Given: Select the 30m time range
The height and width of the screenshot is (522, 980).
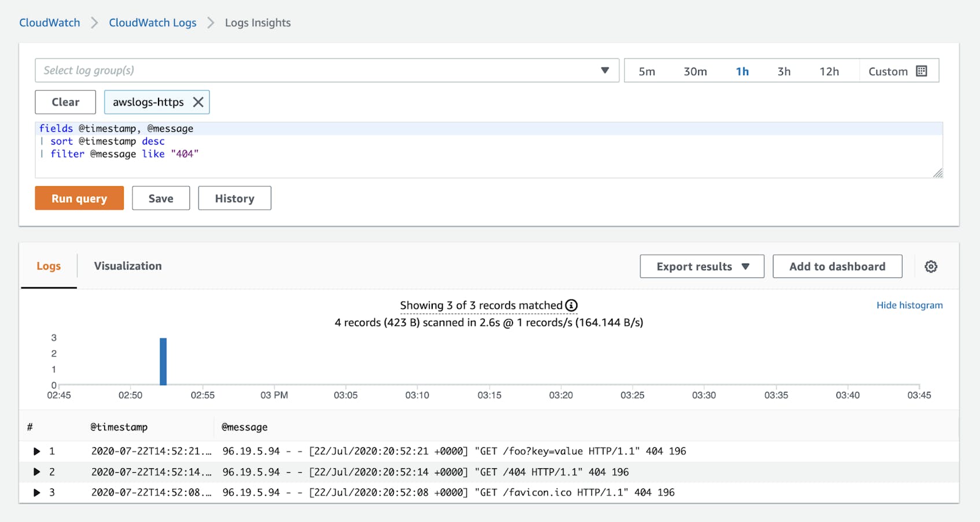Looking at the screenshot, I should pos(695,71).
